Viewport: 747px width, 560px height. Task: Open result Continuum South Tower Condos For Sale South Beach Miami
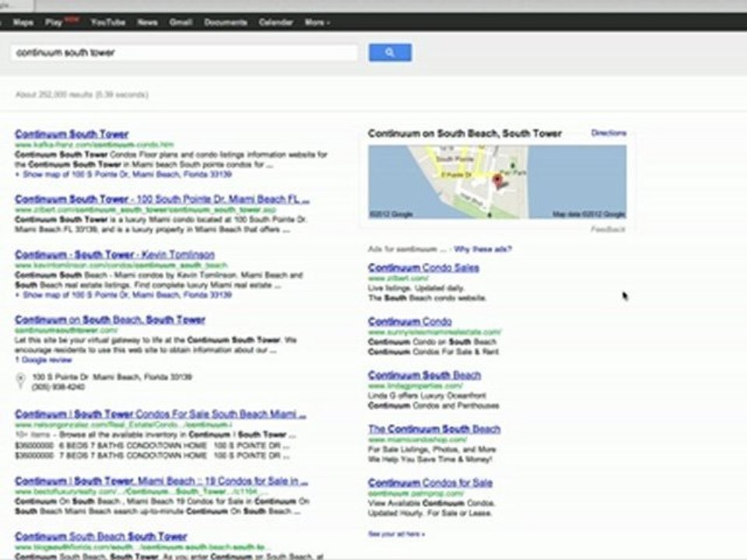point(160,414)
